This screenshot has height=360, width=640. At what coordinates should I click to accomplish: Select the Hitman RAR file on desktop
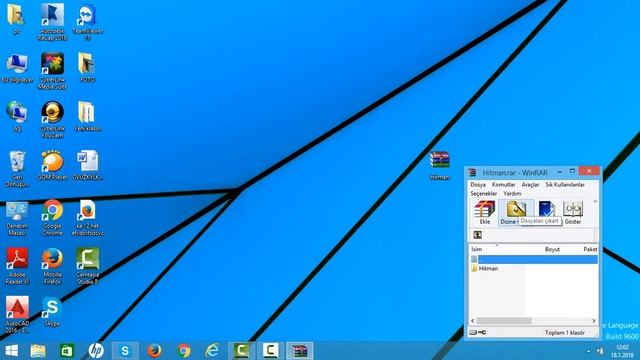[440, 165]
